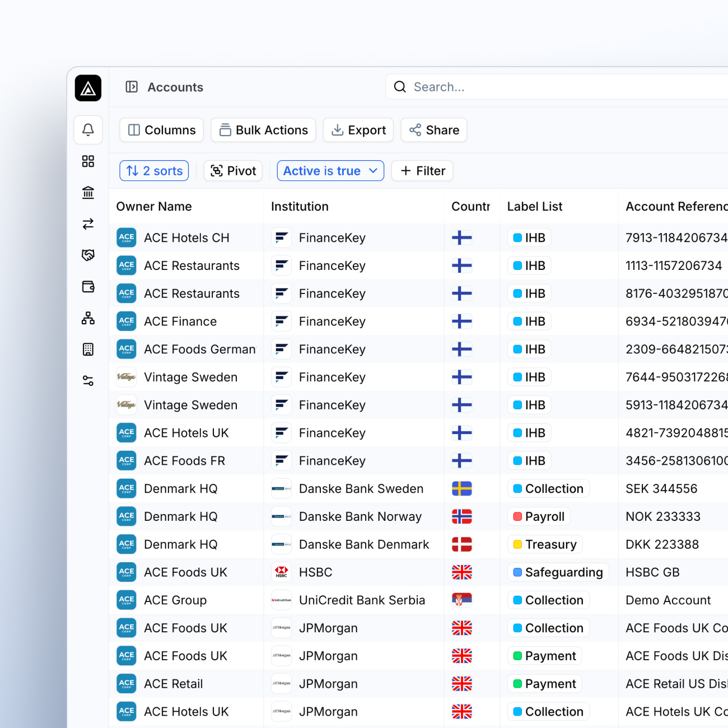The width and height of the screenshot is (728, 728).
Task: Open the notifications bell icon
Action: coord(88,130)
